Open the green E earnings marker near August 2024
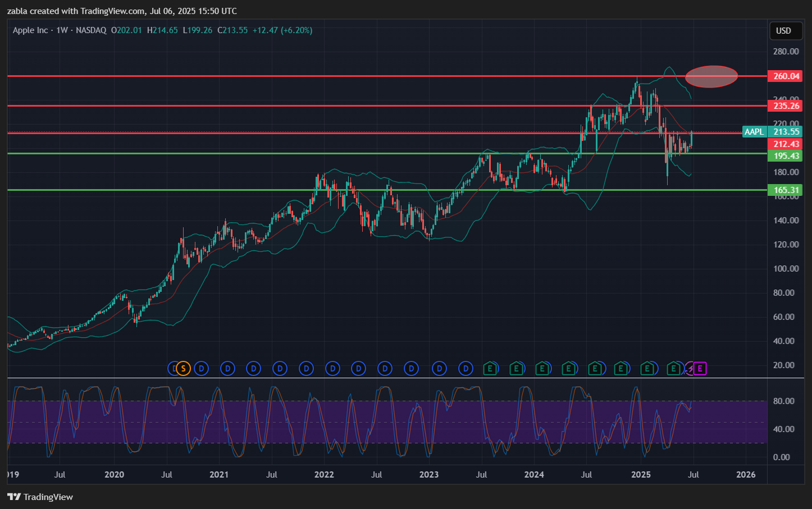The image size is (812, 509). [594, 369]
